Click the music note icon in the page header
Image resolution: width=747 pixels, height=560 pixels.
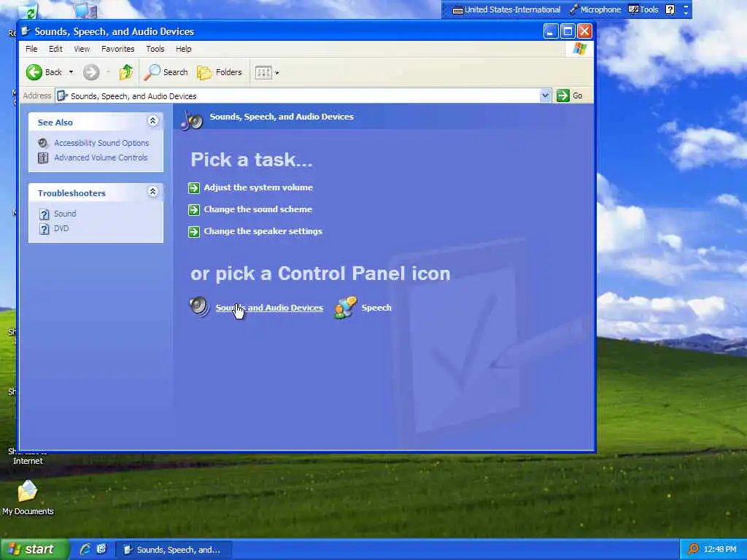coord(192,120)
